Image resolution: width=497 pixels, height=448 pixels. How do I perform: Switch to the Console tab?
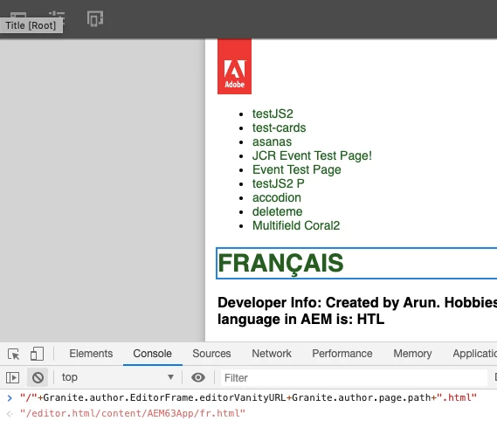click(x=153, y=354)
